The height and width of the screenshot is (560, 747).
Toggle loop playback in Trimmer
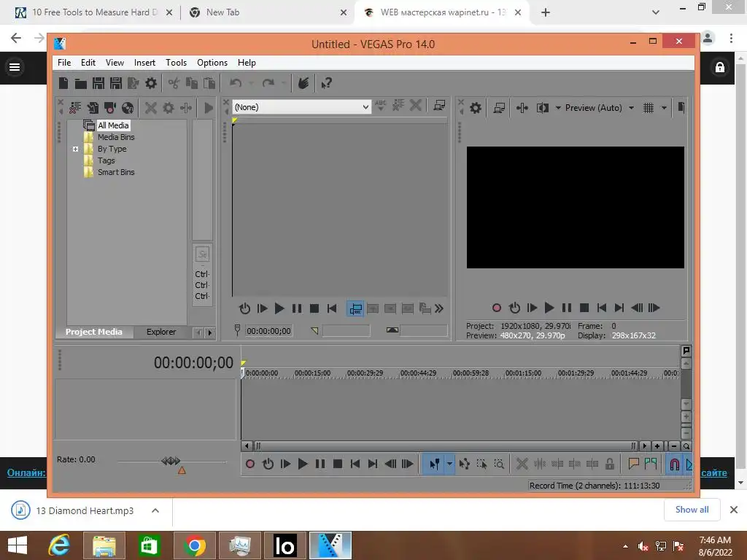click(244, 308)
